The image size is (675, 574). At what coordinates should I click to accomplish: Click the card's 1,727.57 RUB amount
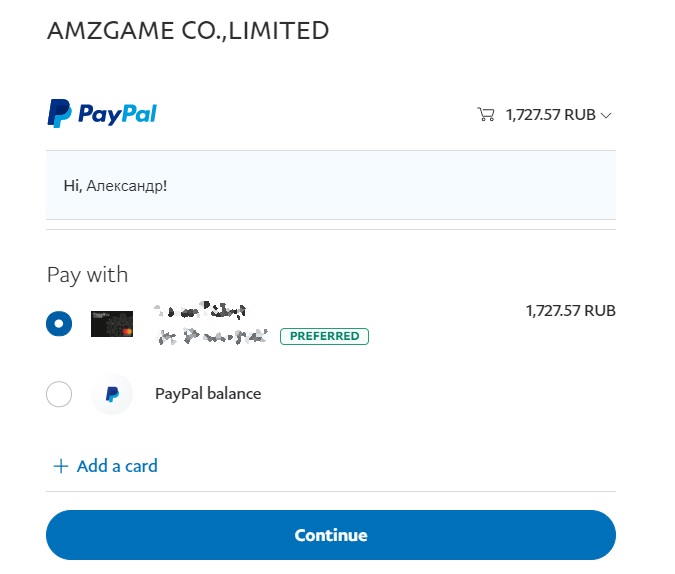(x=570, y=311)
